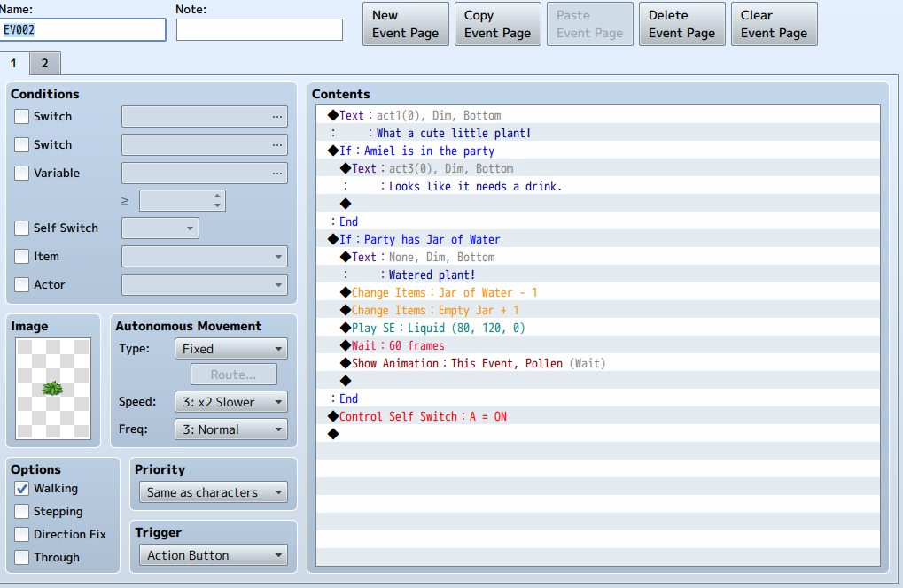Uncheck the Walking option
This screenshot has width=903, height=588.
click(22, 489)
